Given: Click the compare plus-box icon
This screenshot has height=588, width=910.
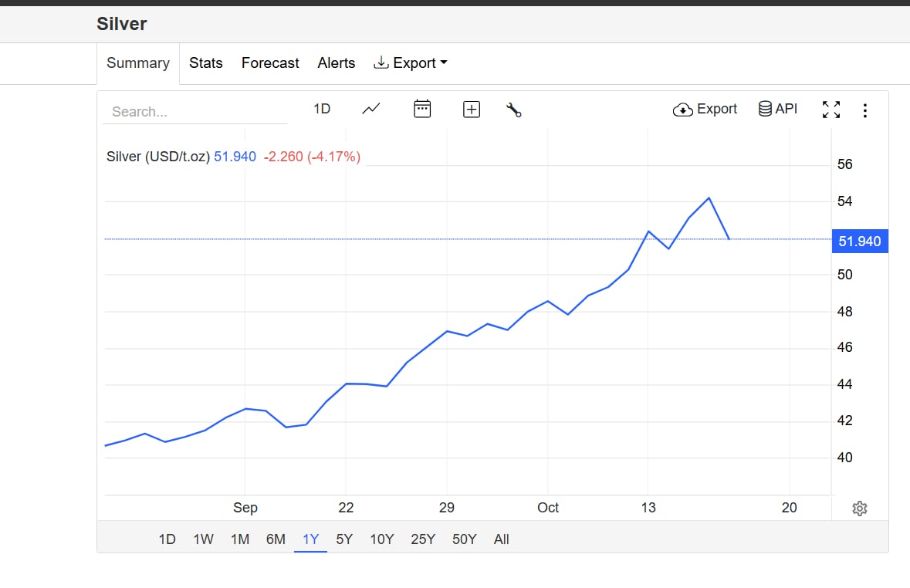Looking at the screenshot, I should tap(472, 110).
